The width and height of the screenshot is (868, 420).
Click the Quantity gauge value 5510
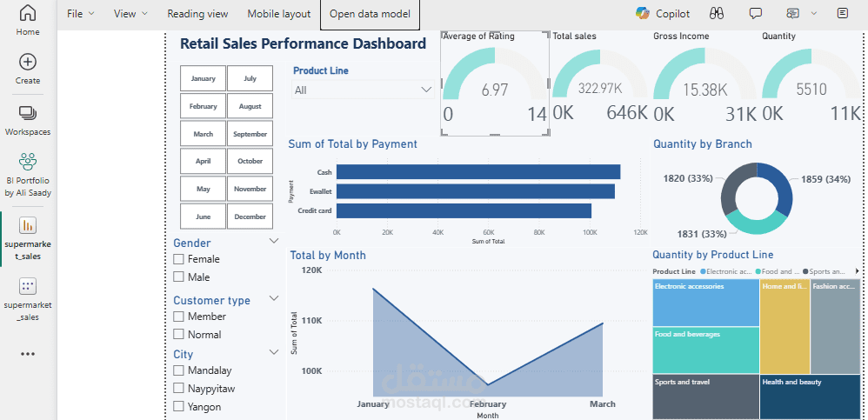[811, 89]
